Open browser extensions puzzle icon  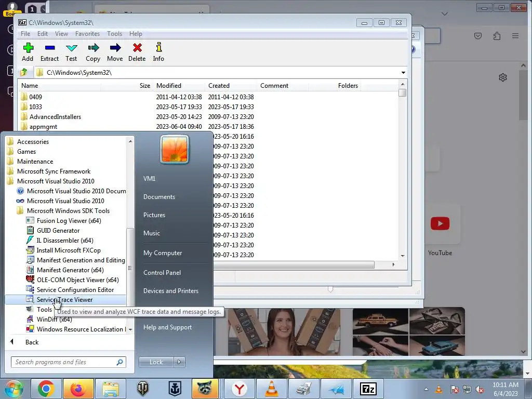[497, 36]
